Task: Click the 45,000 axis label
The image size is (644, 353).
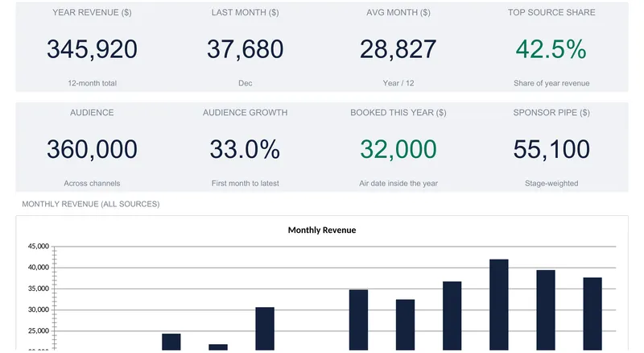Action: [x=38, y=246]
